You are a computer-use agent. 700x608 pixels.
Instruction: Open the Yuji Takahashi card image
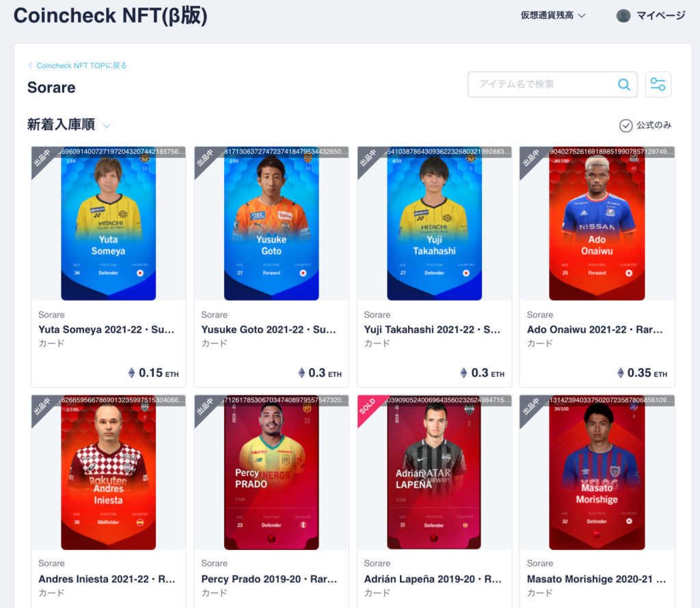click(434, 223)
